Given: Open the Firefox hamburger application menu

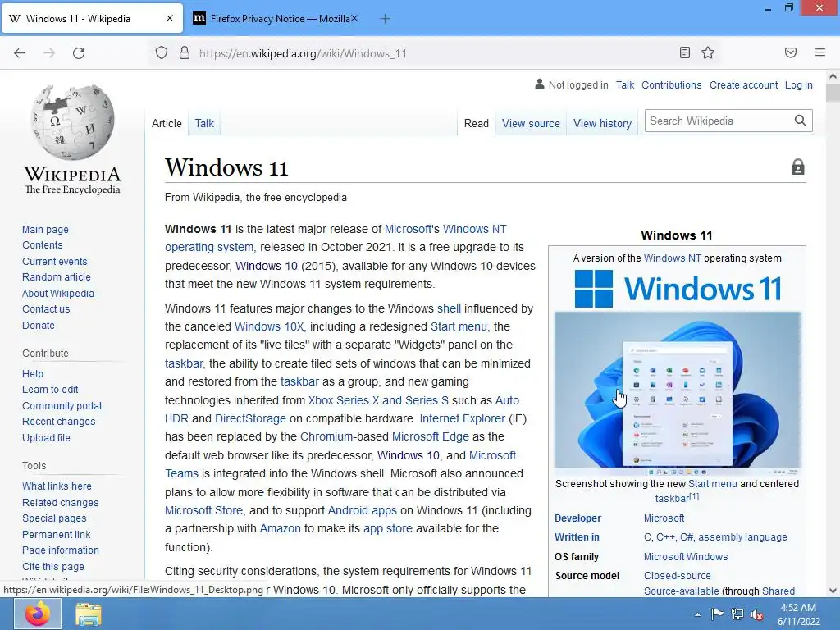Looking at the screenshot, I should [x=820, y=52].
